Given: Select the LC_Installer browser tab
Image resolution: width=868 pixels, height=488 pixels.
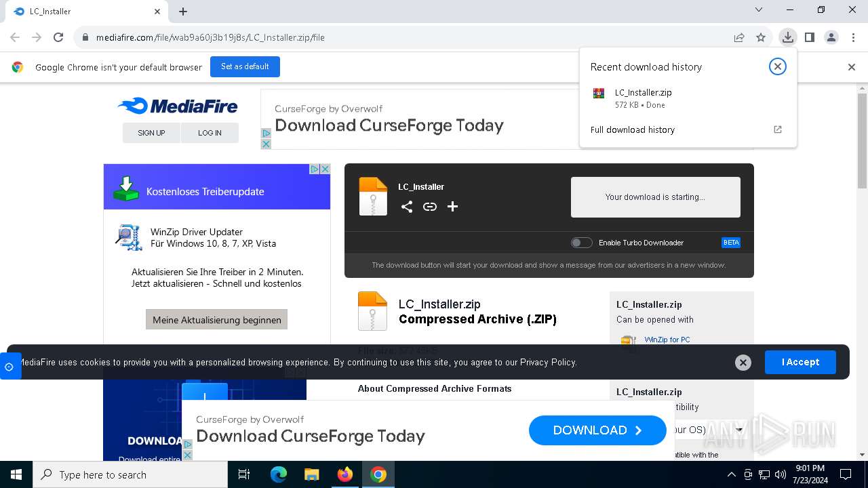Looking at the screenshot, I should tap(87, 12).
